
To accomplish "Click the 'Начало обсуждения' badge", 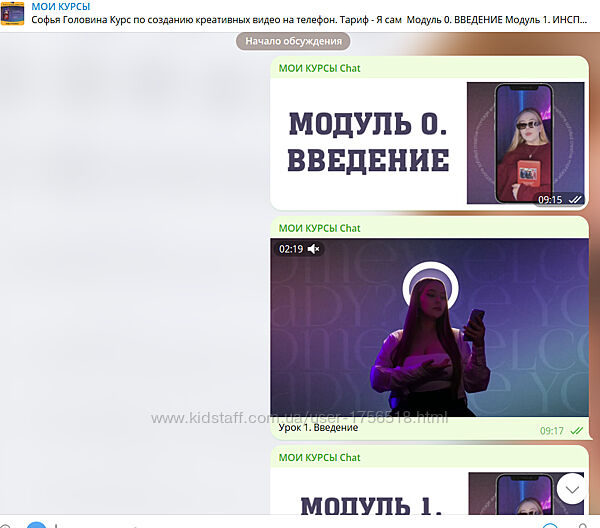I will pyautogui.click(x=294, y=41).
